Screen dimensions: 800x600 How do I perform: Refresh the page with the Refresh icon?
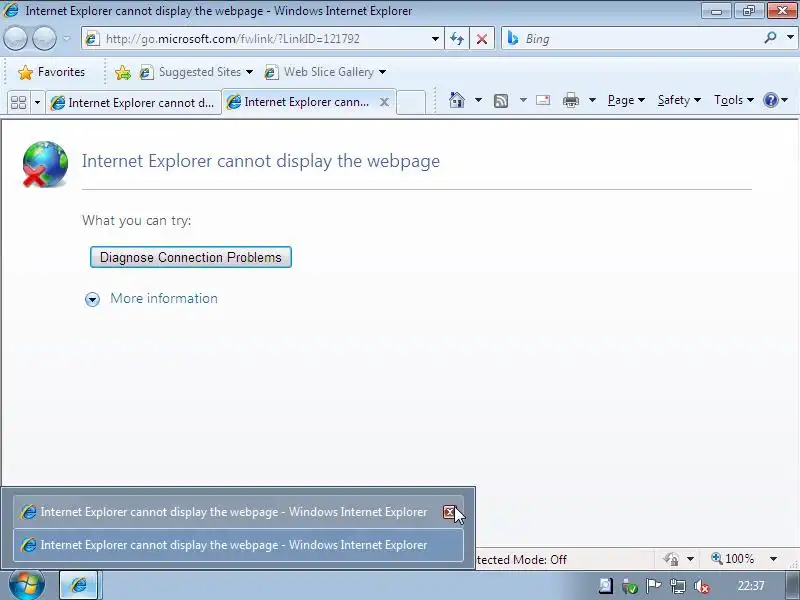457,39
